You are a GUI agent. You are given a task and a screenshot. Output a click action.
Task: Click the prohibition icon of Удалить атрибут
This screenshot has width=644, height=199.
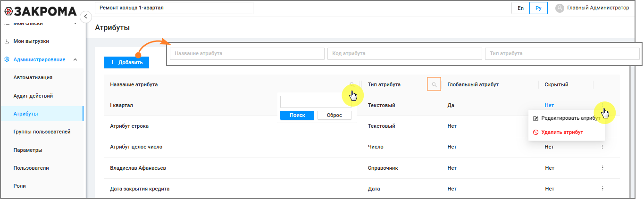[535, 133]
